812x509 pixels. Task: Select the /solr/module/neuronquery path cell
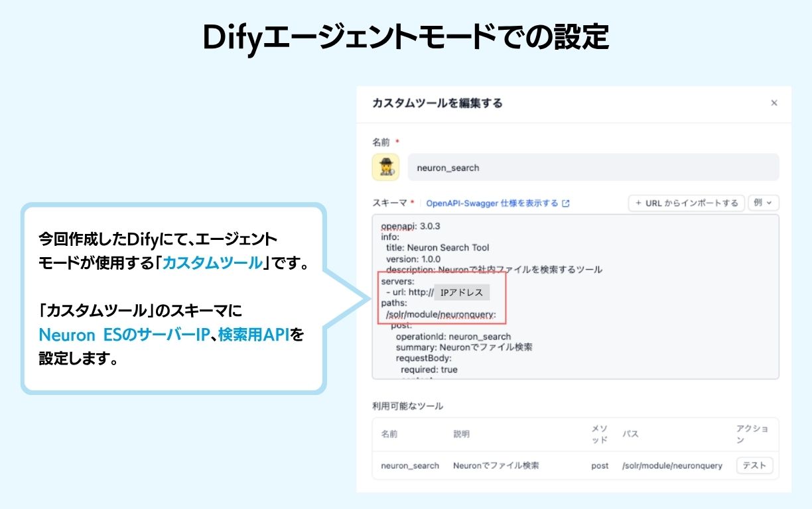672,466
